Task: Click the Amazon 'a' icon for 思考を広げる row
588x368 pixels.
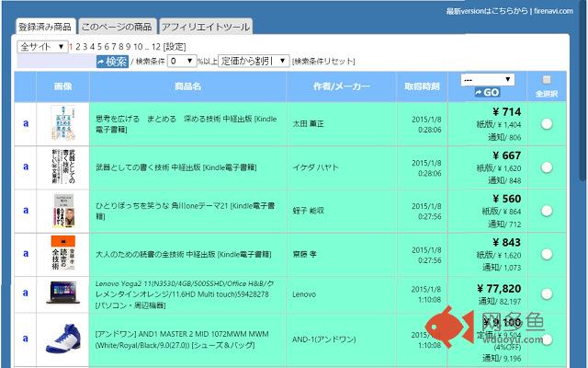Action: (x=26, y=123)
